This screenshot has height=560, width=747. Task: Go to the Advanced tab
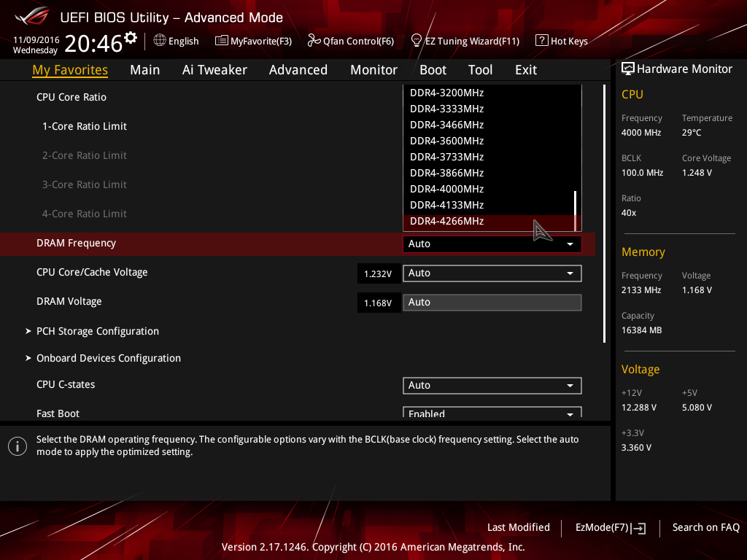[298, 70]
